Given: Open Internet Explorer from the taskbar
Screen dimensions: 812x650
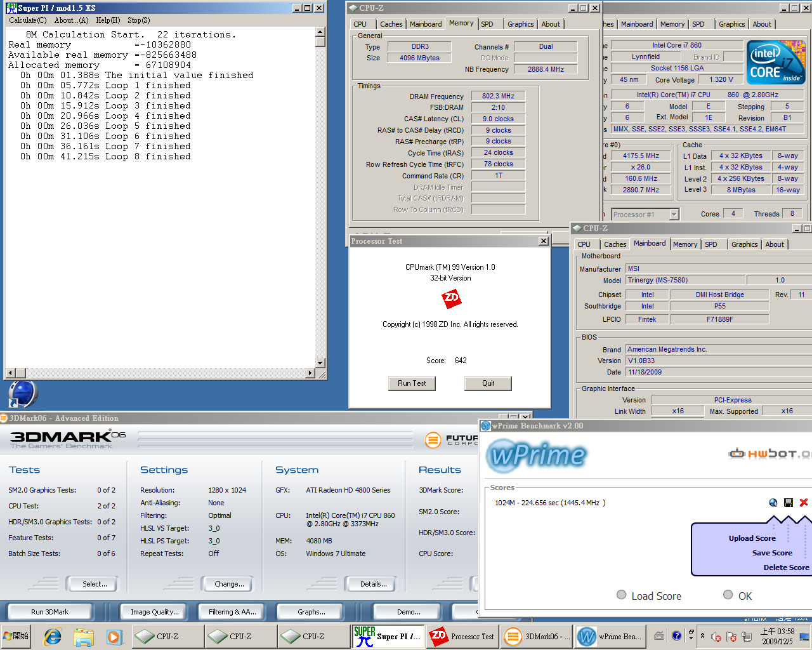Looking at the screenshot, I should tap(53, 636).
